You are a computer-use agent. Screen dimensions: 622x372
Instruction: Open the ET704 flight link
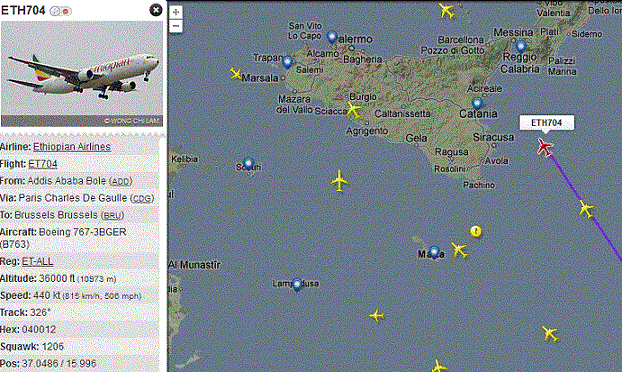(x=43, y=164)
